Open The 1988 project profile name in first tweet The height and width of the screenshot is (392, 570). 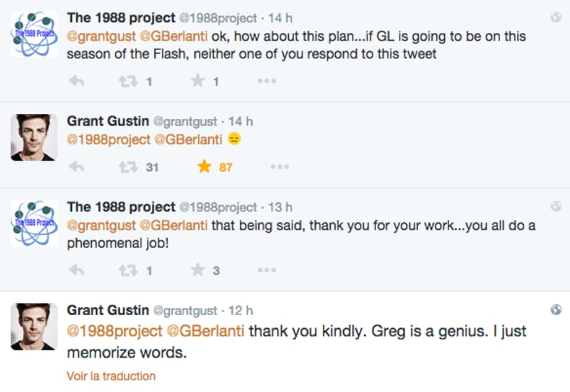pos(121,17)
